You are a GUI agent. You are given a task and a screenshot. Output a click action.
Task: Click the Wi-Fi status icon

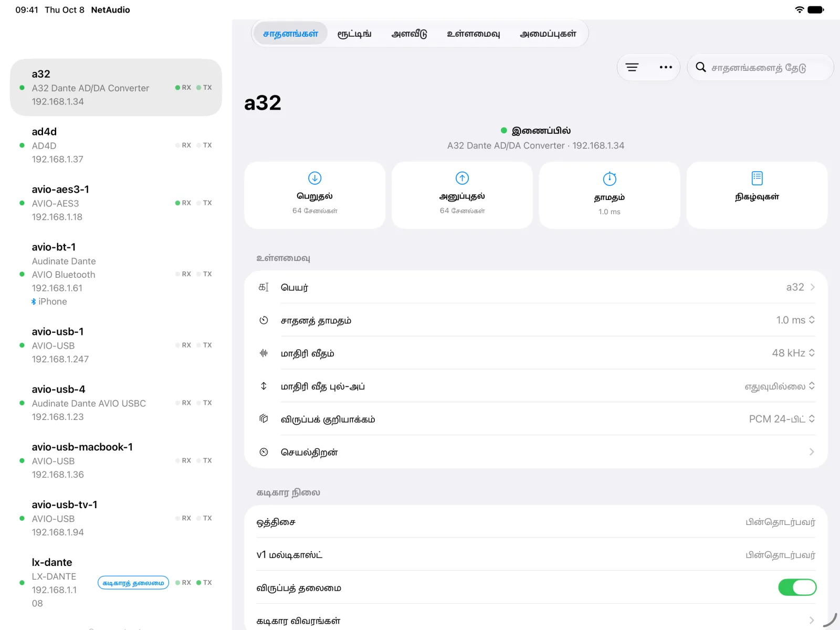click(800, 9)
